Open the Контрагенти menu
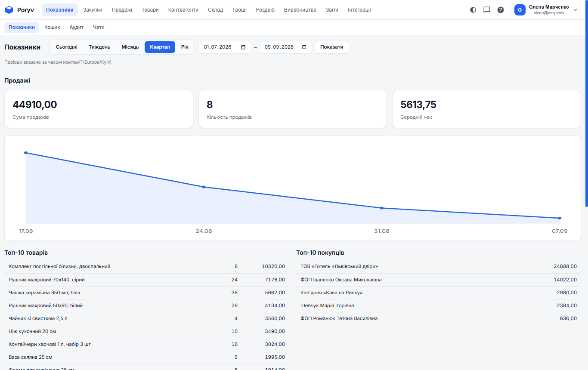Image resolution: width=588 pixels, height=370 pixels. pyautogui.click(x=183, y=10)
